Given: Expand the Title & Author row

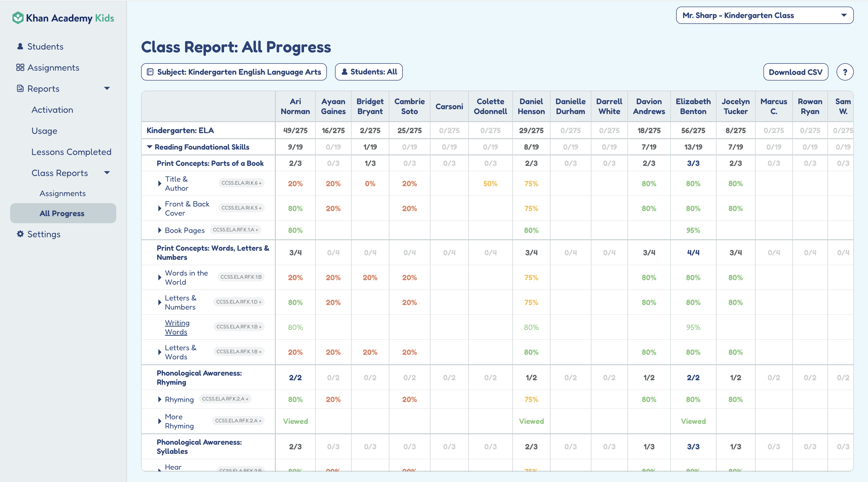Looking at the screenshot, I should (x=160, y=184).
